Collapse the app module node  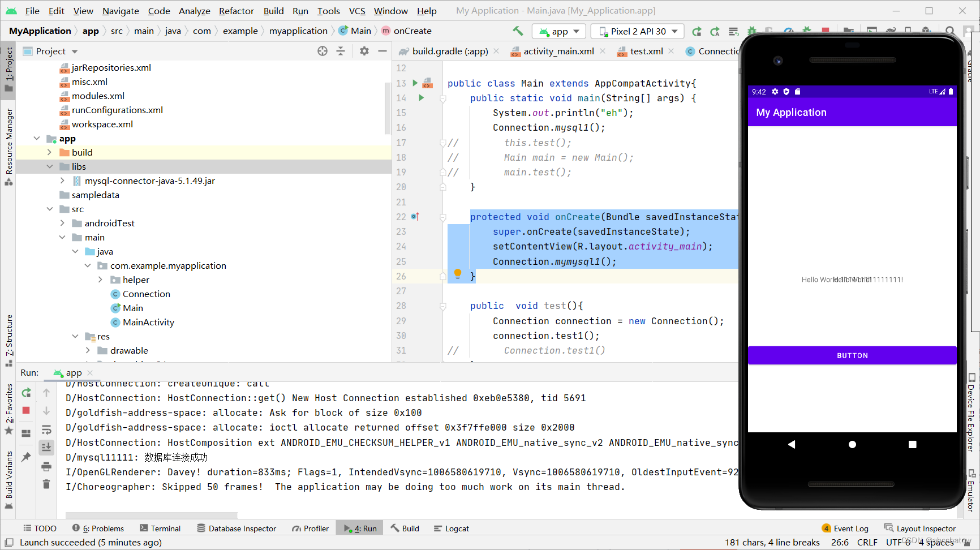pos(37,139)
